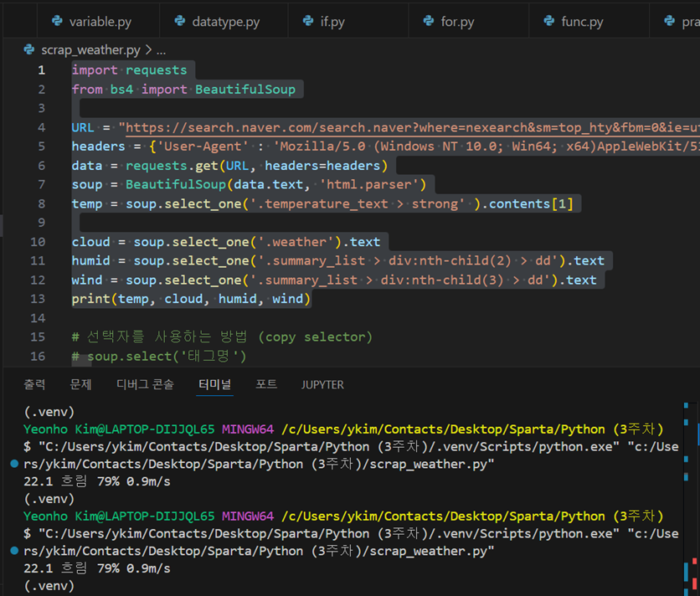Open the 포트 ports panel tab
Image resolution: width=700 pixels, height=596 pixels.
266,384
